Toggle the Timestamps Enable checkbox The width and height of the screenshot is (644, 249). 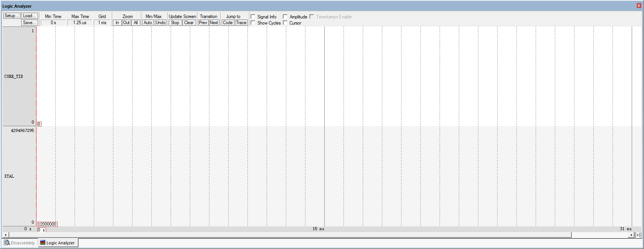point(312,16)
